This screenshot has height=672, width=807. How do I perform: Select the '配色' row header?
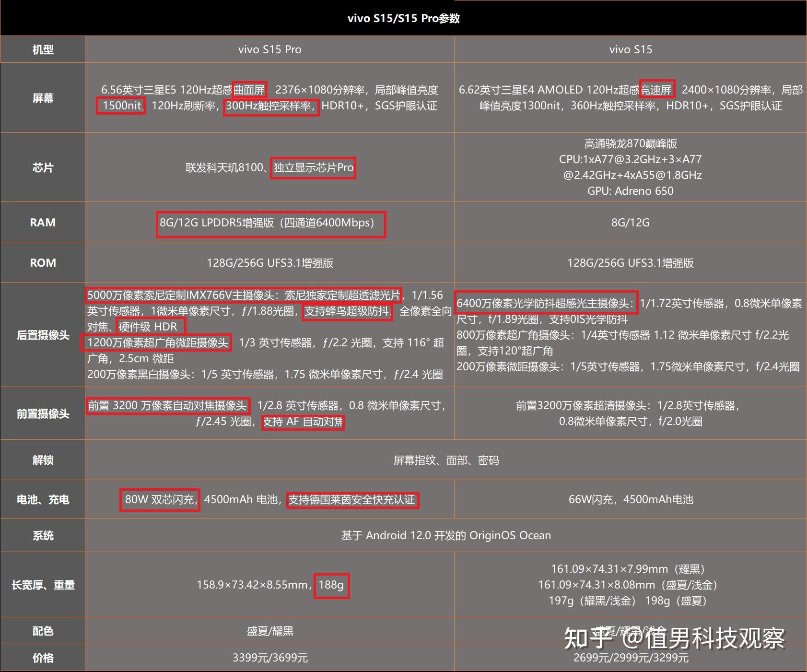click(43, 631)
